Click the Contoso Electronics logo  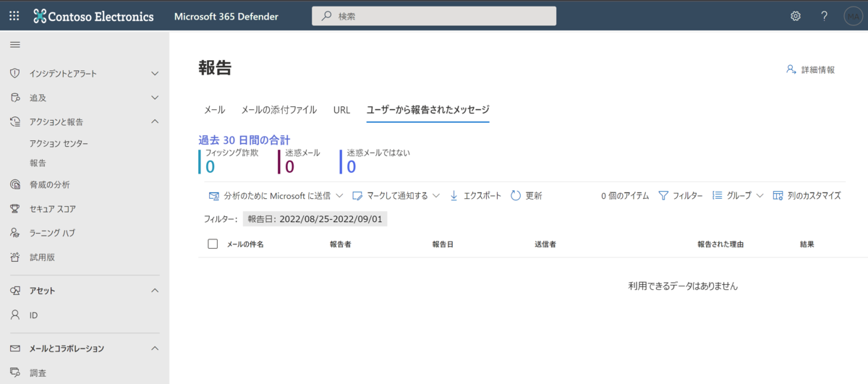coord(93,16)
